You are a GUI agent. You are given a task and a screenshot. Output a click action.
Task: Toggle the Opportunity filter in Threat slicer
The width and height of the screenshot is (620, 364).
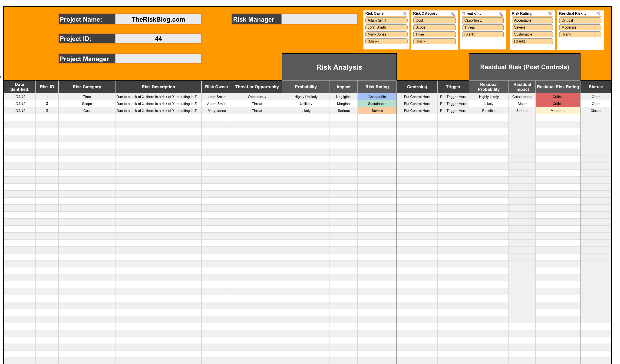[x=482, y=20]
